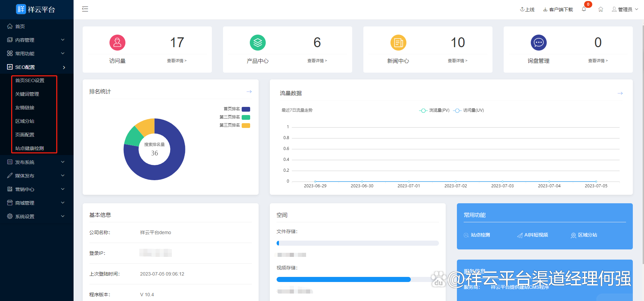644x301 pixels.
Task: Expand 营销中心 menu chevron
Action: click(x=63, y=189)
